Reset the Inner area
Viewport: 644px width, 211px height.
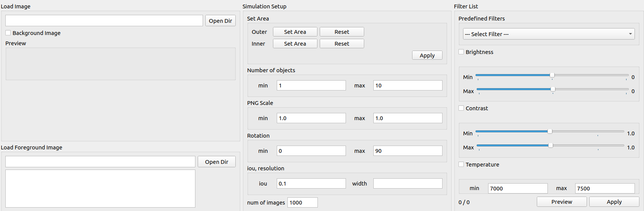click(x=342, y=44)
